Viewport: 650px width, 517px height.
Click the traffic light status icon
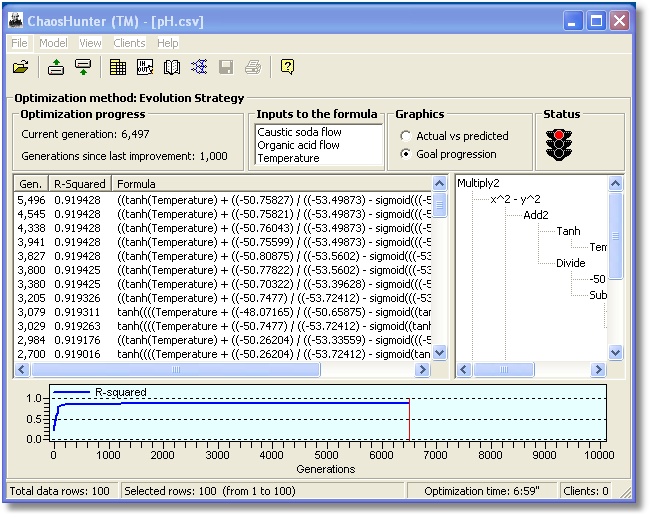tap(559, 145)
